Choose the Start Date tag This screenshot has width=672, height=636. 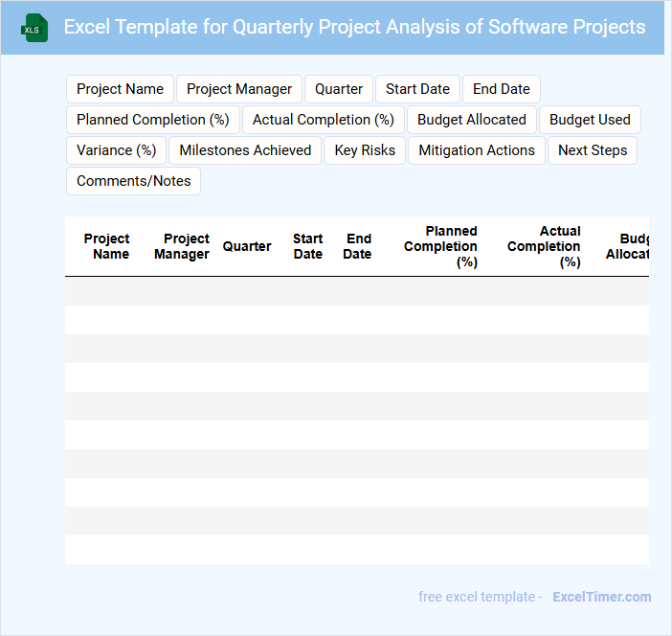tap(417, 89)
